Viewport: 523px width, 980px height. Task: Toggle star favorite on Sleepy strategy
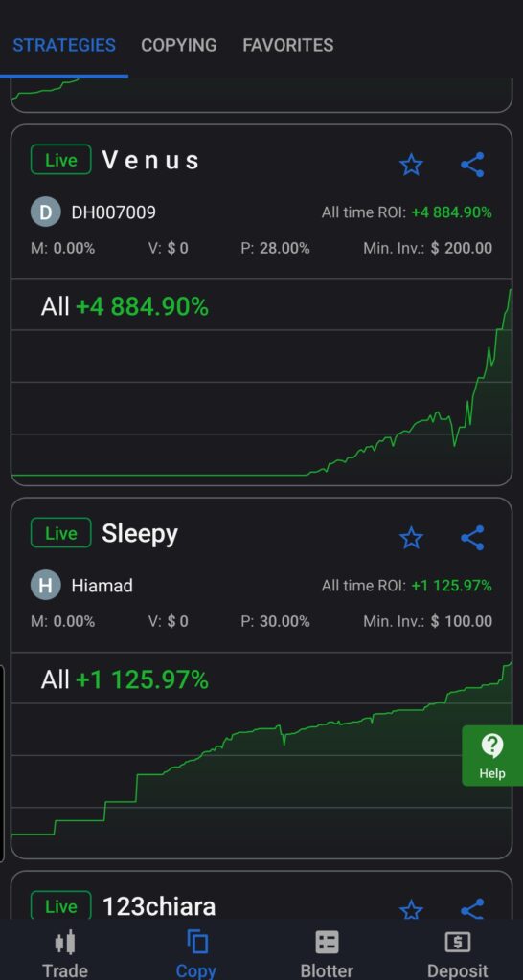[411, 538]
